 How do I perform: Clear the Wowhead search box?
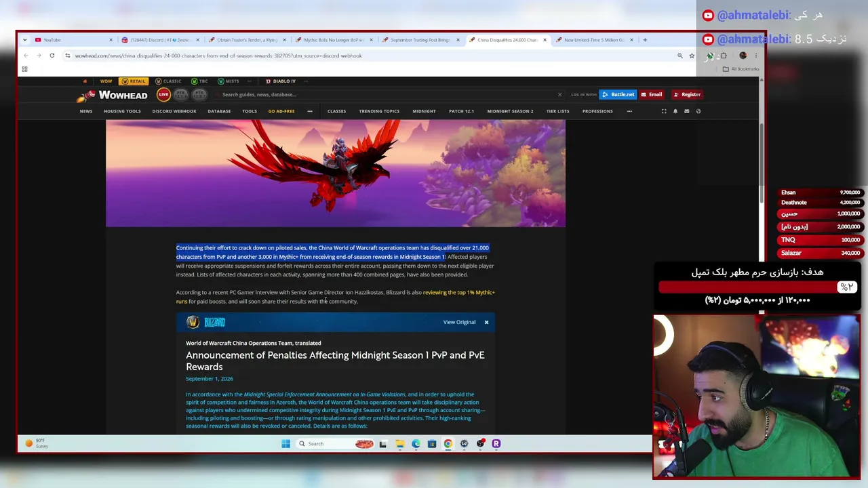(559, 95)
